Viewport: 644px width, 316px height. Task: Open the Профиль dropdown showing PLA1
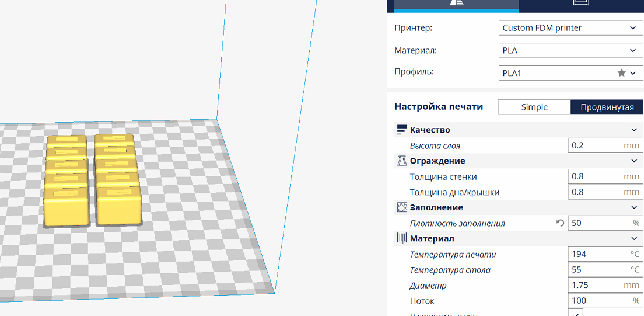(x=570, y=73)
